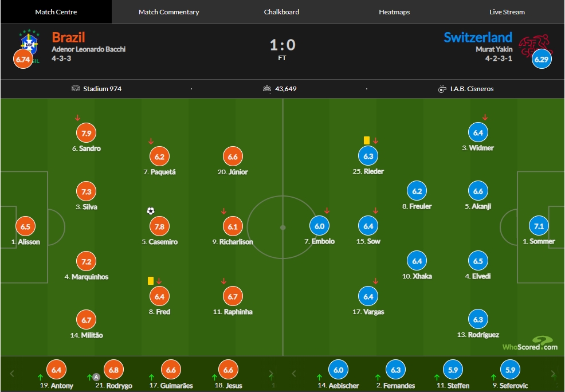565x392 pixels.
Task: Click the Switzerland team name link
Action: click(478, 37)
